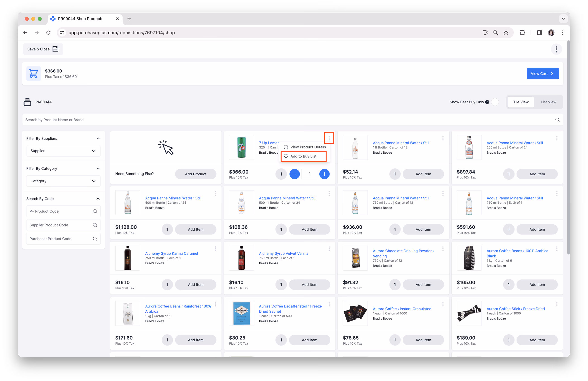Click the Save & Close button

43,49
